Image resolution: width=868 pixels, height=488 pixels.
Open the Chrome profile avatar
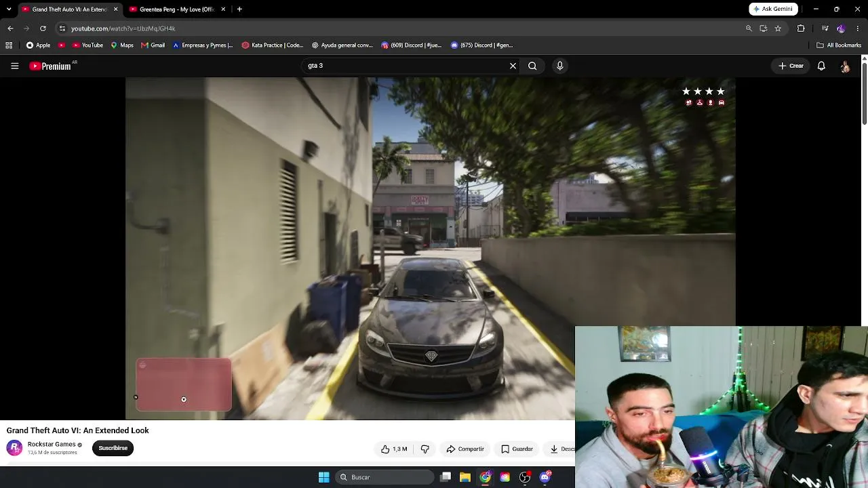[841, 28]
